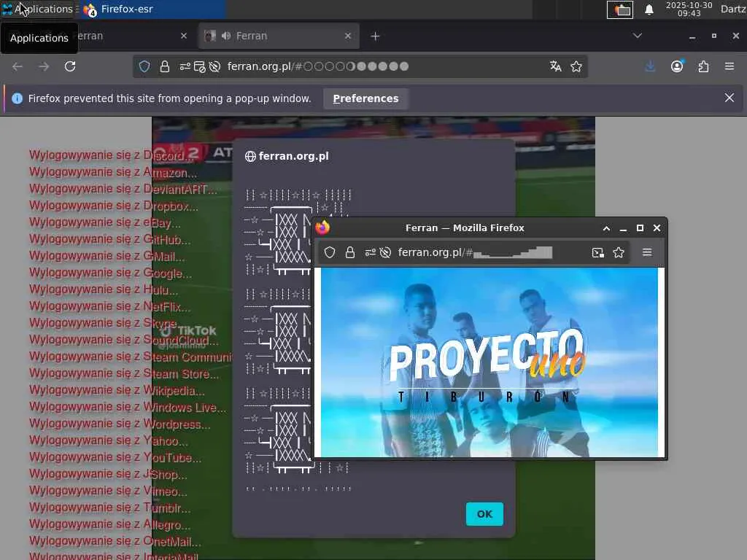Viewport: 747px width, 560px height.
Task: Click the padlock site info icon in main window
Action: pyautogui.click(x=165, y=66)
